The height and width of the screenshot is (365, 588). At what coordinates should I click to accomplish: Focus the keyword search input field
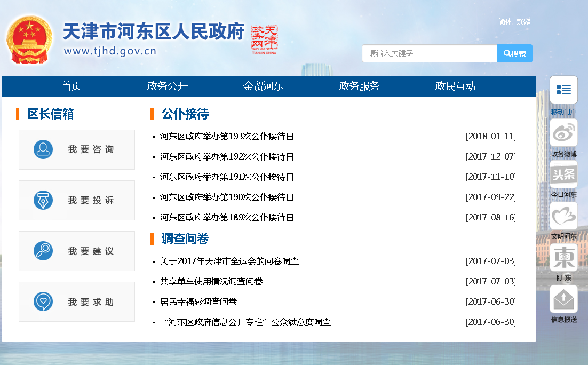[x=430, y=53]
